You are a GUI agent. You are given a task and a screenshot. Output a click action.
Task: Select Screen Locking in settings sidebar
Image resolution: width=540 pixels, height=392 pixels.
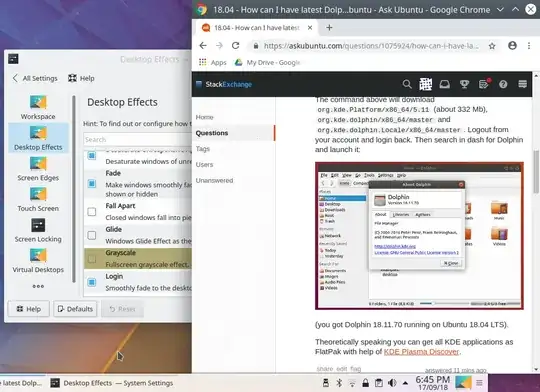[x=38, y=230]
